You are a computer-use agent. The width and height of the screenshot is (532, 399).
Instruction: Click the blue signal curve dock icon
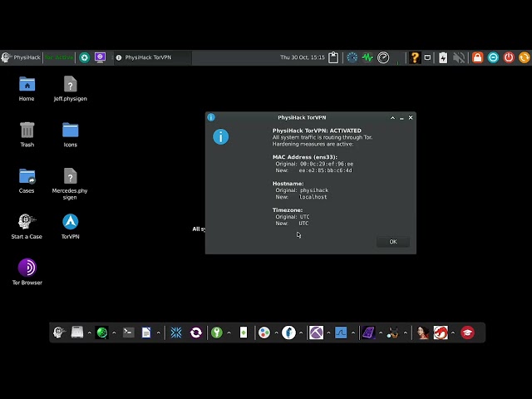(x=341, y=332)
